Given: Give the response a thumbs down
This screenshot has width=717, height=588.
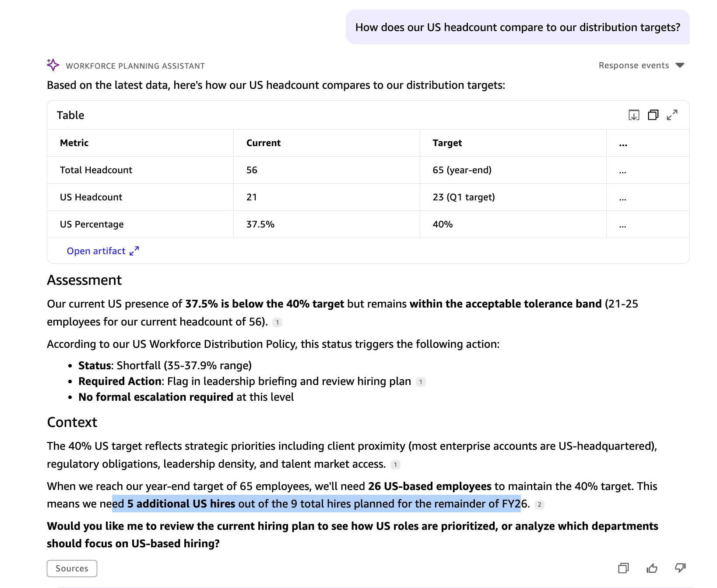Looking at the screenshot, I should [680, 568].
